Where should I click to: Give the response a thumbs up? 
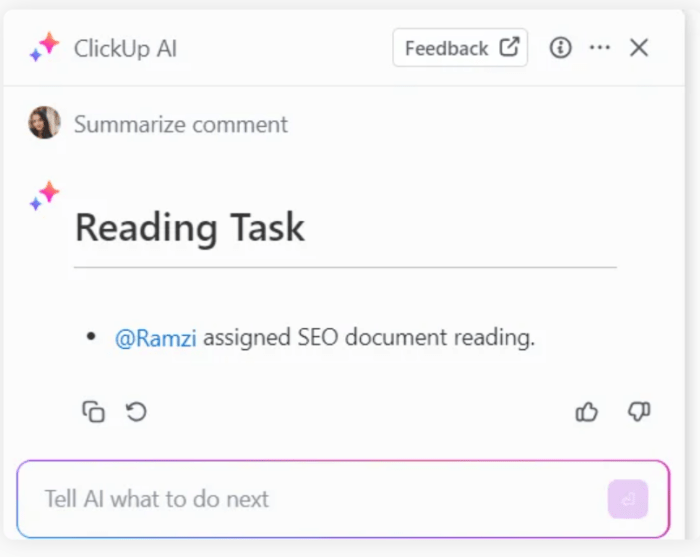pyautogui.click(x=587, y=411)
